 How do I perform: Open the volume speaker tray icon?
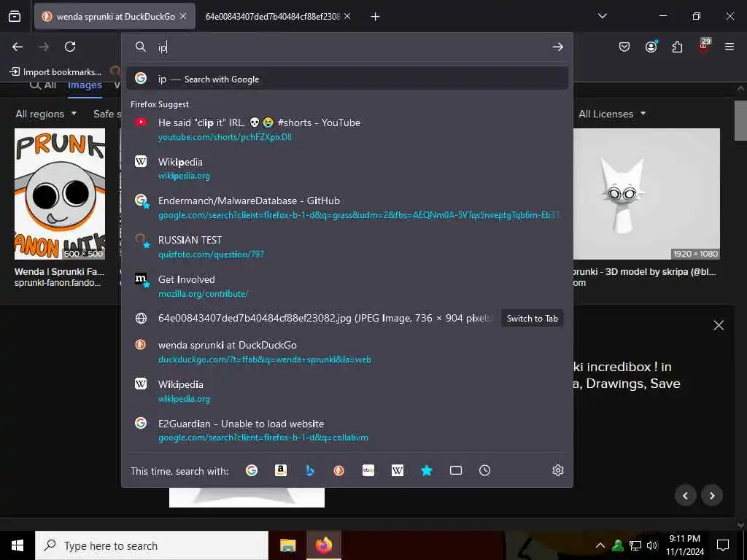tap(652, 545)
